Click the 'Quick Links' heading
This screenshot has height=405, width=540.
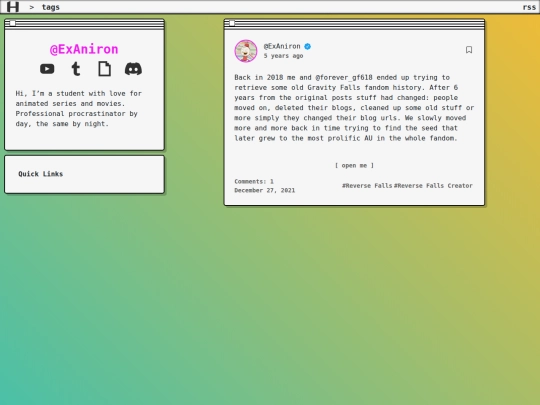pyautogui.click(x=41, y=174)
